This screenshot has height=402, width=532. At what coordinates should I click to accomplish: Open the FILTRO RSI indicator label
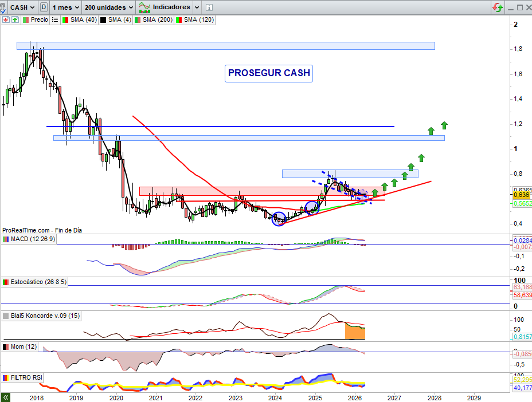(x=26, y=377)
